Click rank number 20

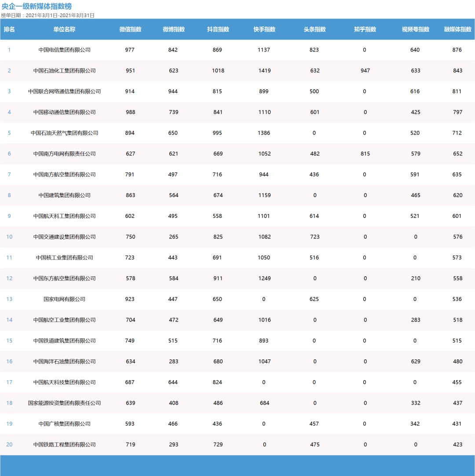pyautogui.click(x=9, y=444)
